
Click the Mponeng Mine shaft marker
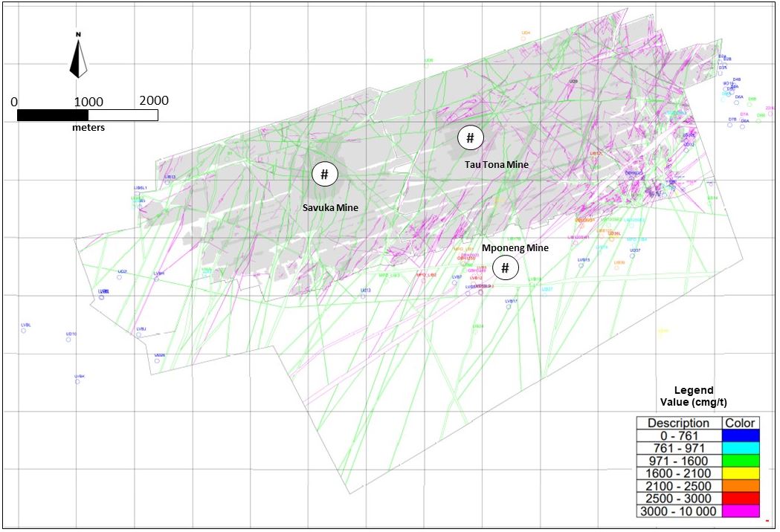[505, 267]
